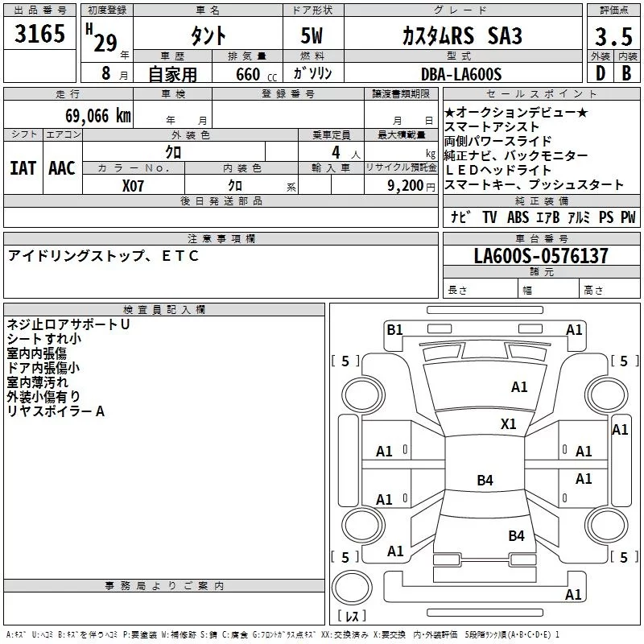Click the fuel type ガソリン

(x=312, y=73)
